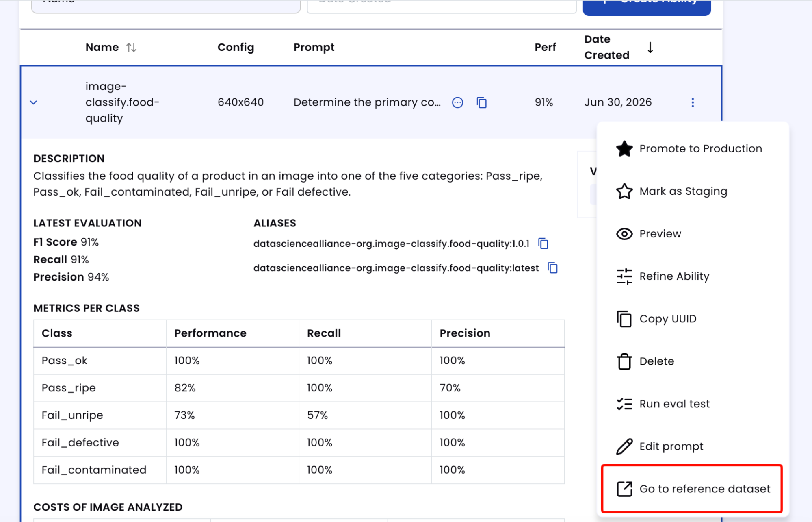Click the sliders Refine Ability icon
Viewport: 812px width, 522px height.
(624, 276)
